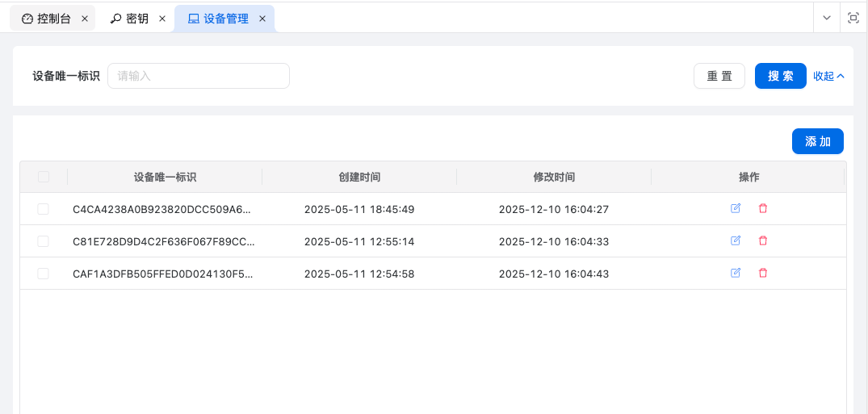Close the 控制台 tab

(x=85, y=19)
